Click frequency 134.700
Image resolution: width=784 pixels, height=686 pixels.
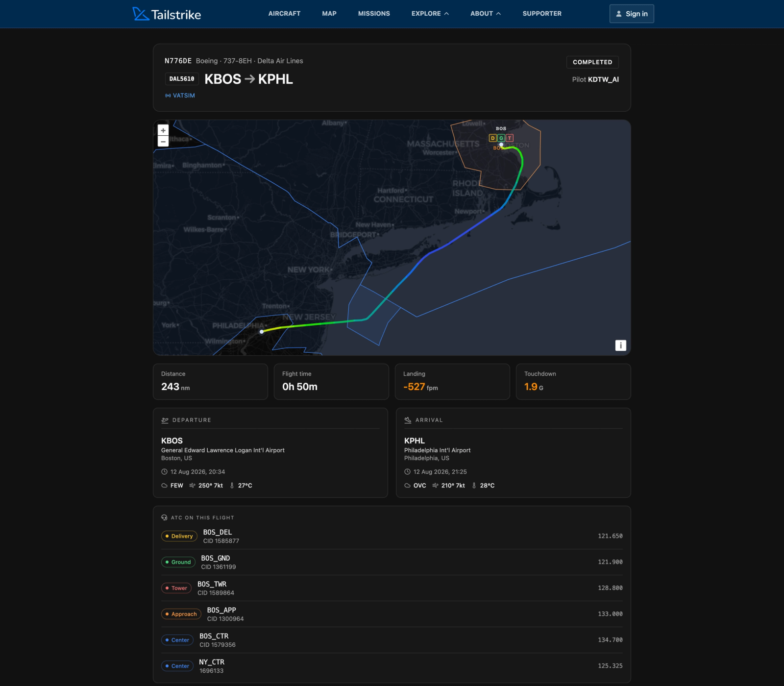click(610, 640)
